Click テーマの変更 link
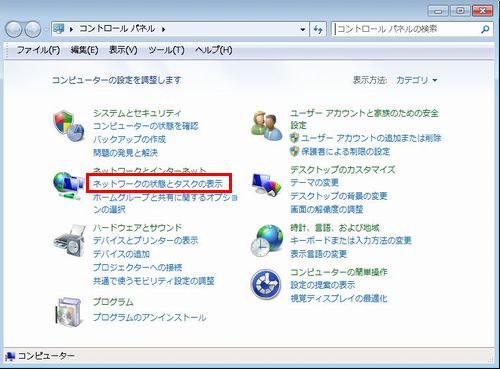 tap(314, 183)
